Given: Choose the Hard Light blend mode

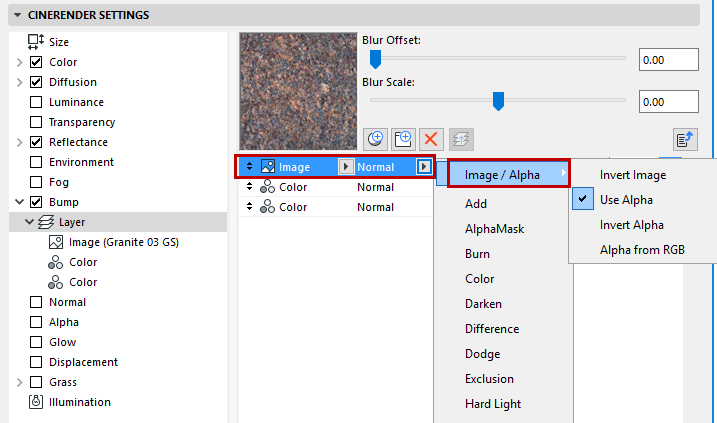Looking at the screenshot, I should tap(493, 404).
